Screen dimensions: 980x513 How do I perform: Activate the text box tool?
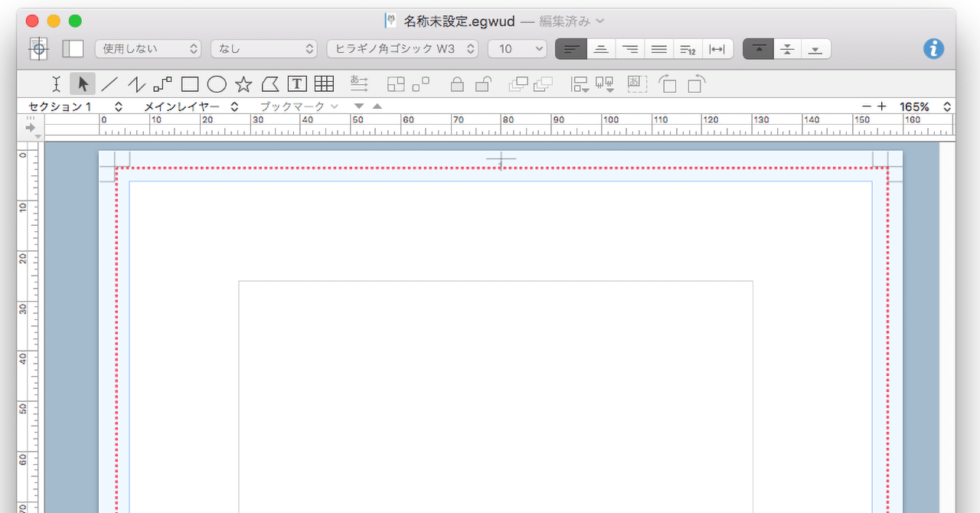pos(297,84)
